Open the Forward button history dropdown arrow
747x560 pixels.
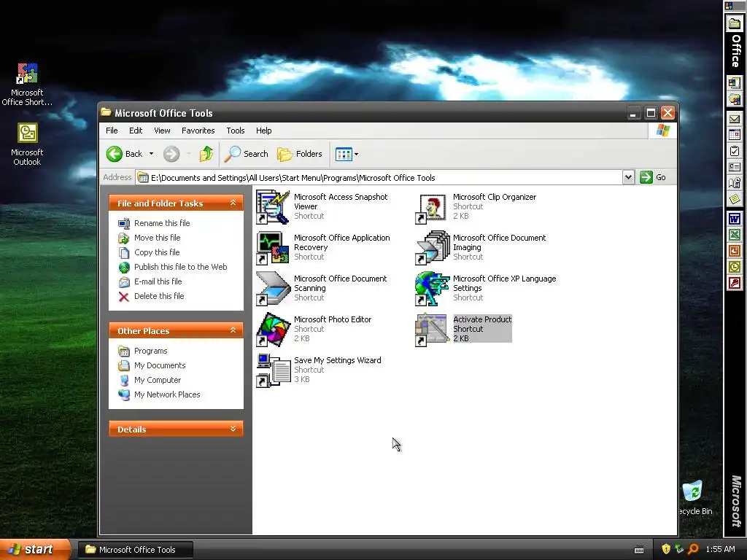(x=188, y=154)
